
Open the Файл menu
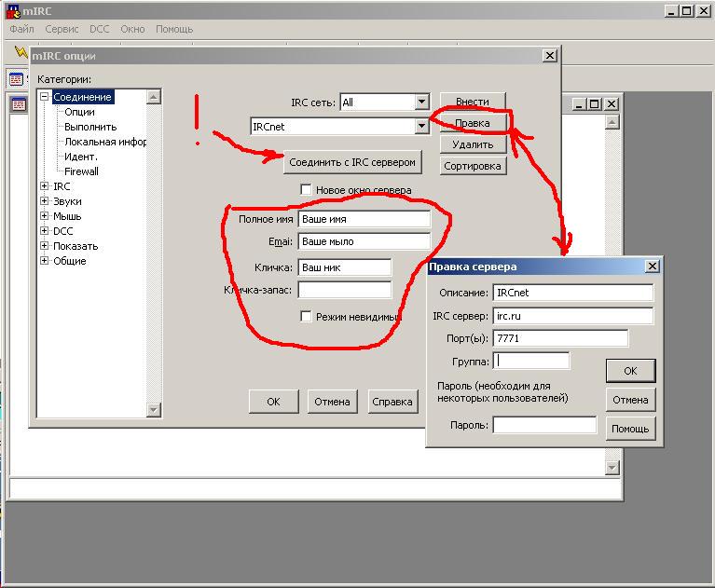21,29
